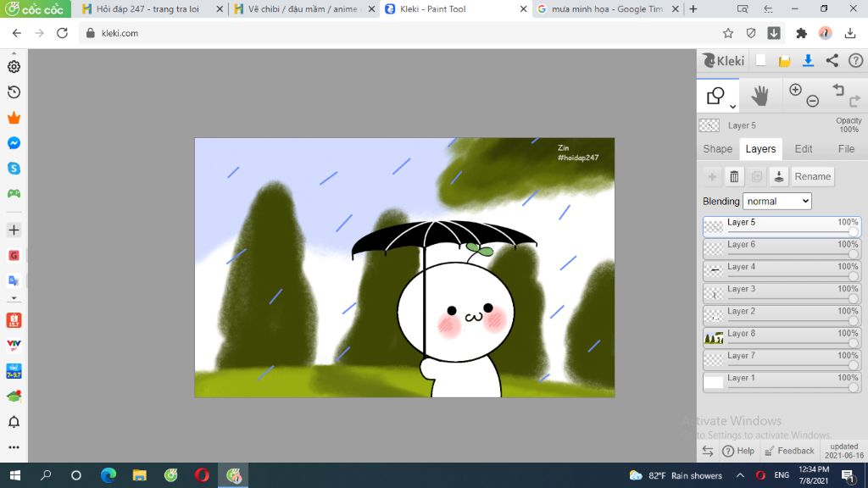Viewport: 868px width, 488px height.
Task: Open Kleki help question mark
Action: click(856, 60)
